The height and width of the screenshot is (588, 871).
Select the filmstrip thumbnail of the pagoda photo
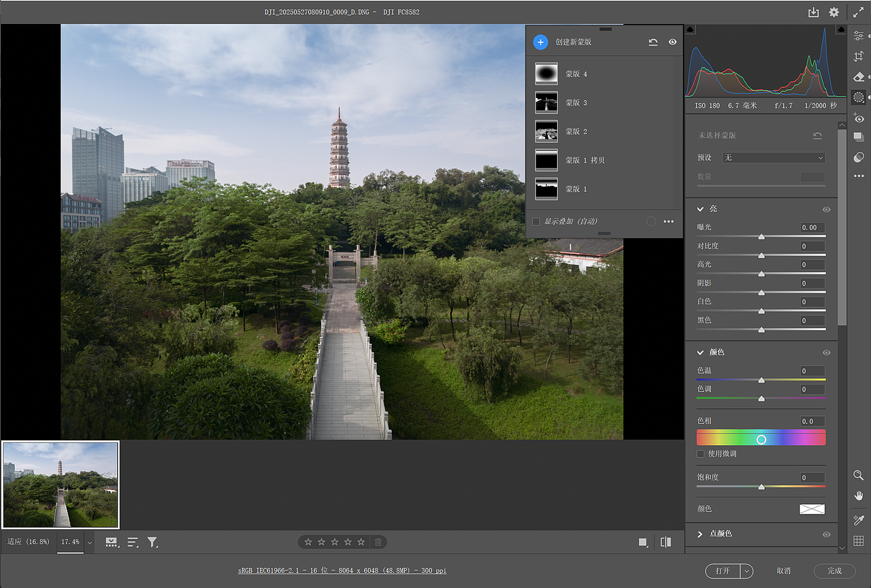pos(61,485)
